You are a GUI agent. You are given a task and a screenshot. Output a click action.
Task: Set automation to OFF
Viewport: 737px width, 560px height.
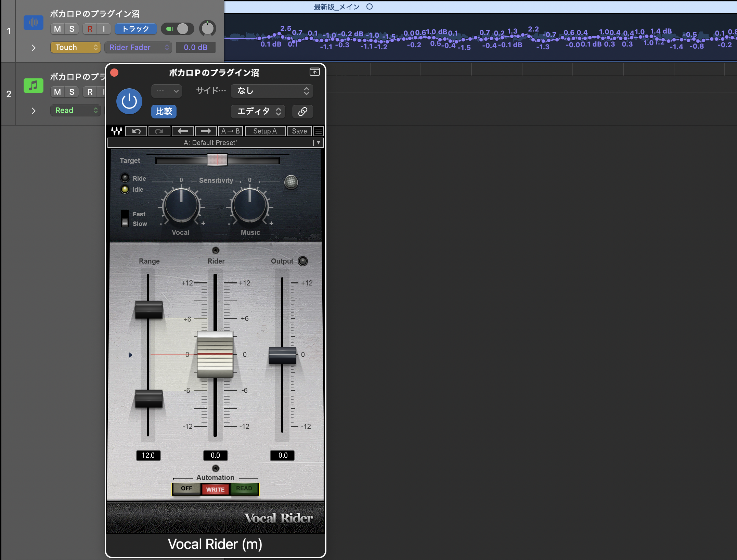click(186, 489)
